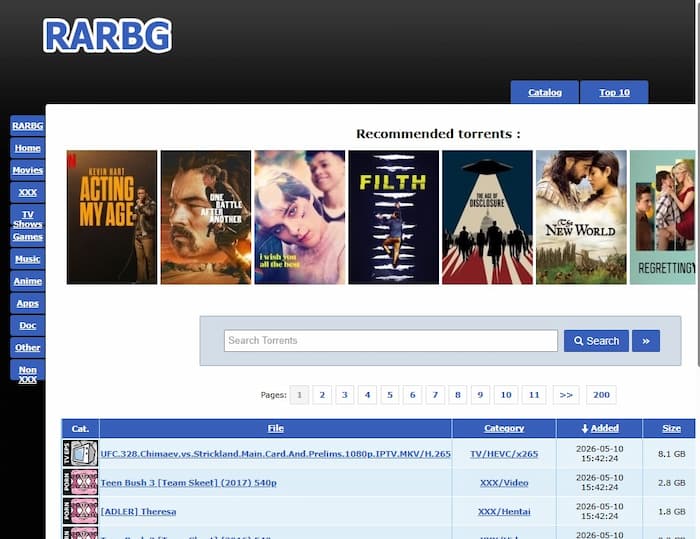Click the RARBG site logo

tap(107, 35)
